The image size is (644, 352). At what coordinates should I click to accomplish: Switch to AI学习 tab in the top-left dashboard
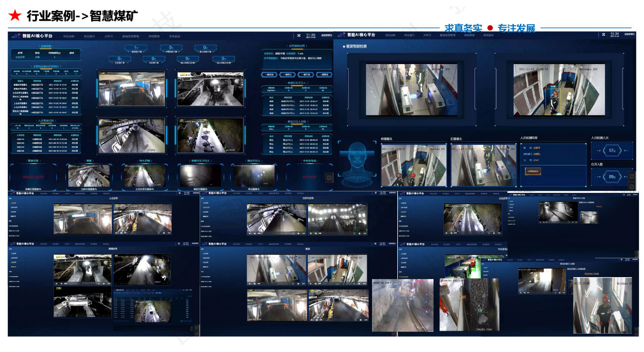point(108,36)
